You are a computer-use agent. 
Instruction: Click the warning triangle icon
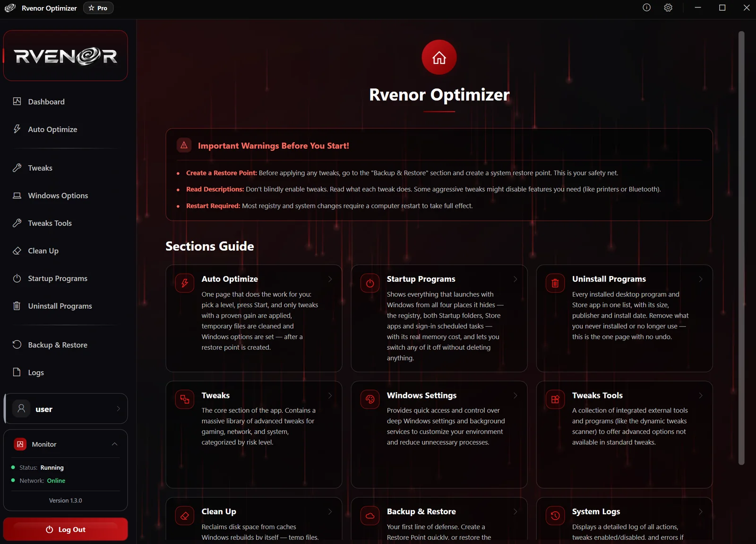(184, 145)
